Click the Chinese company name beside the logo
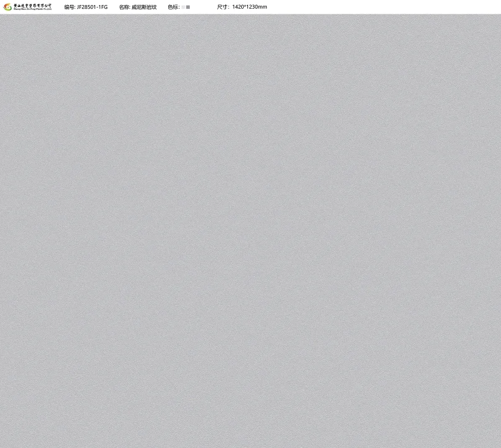The width and height of the screenshot is (501, 448). (33, 5)
